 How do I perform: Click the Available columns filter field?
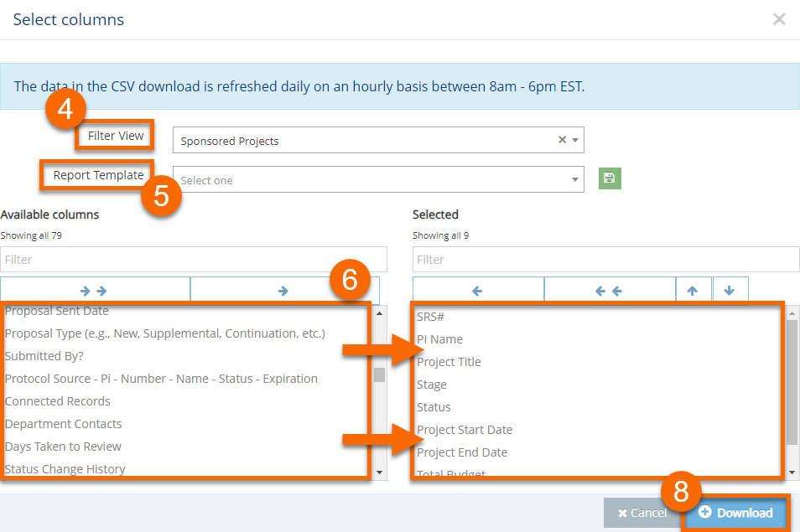[194, 260]
